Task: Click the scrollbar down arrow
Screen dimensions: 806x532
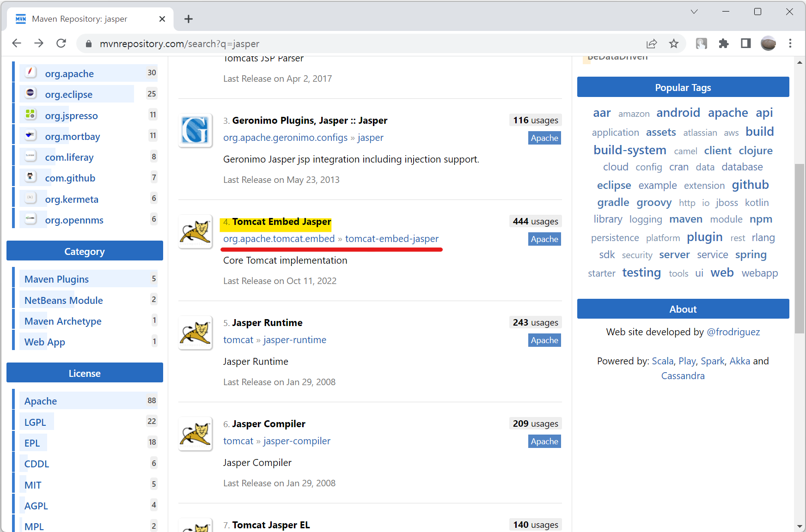Action: [x=800, y=526]
